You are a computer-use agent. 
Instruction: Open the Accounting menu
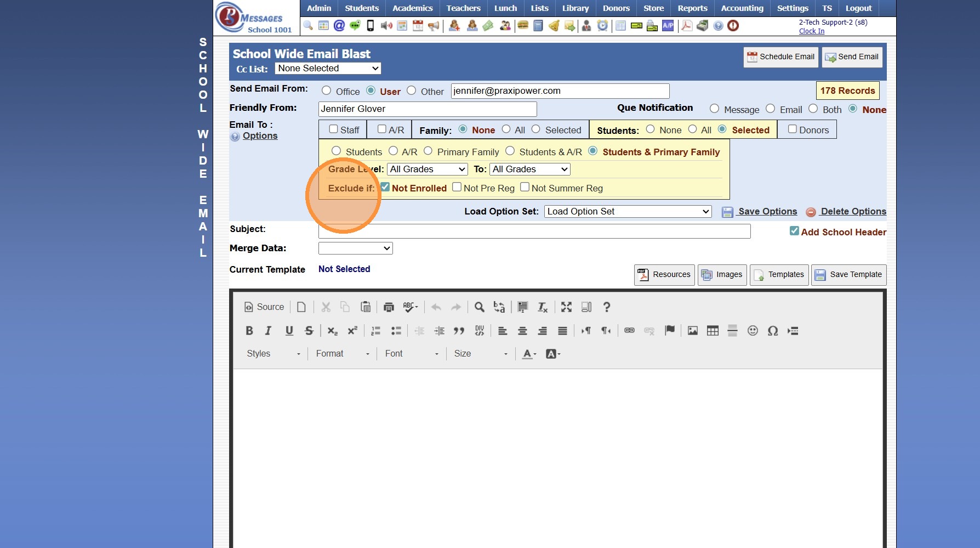(x=742, y=8)
